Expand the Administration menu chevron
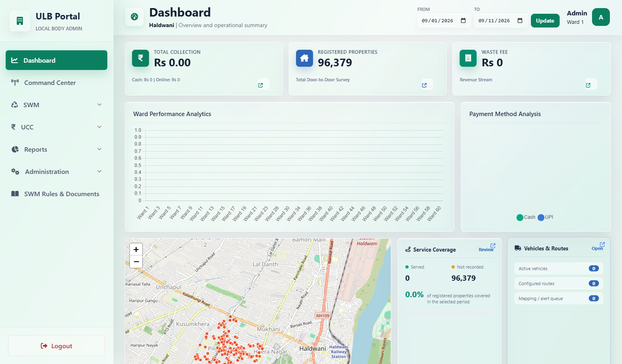 (100, 171)
